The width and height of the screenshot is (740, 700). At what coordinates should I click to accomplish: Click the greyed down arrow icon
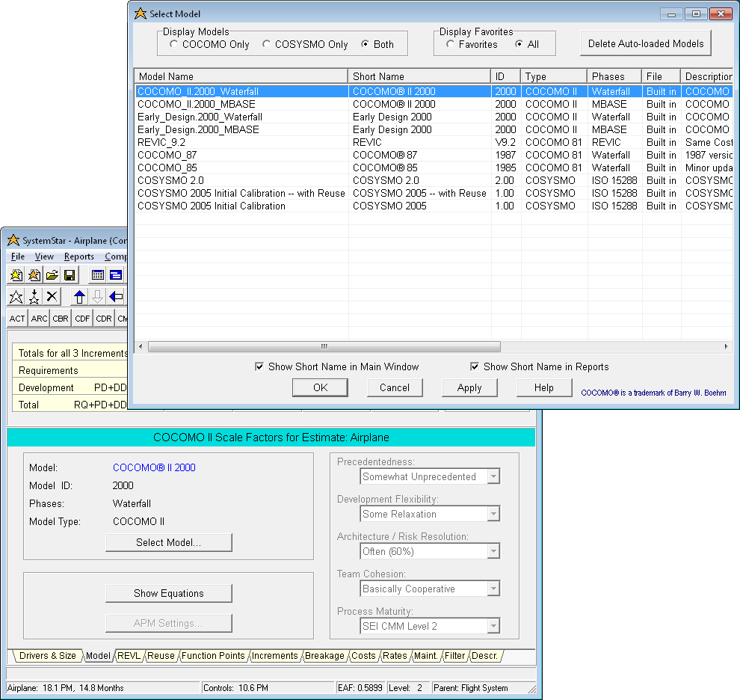pyautogui.click(x=97, y=297)
